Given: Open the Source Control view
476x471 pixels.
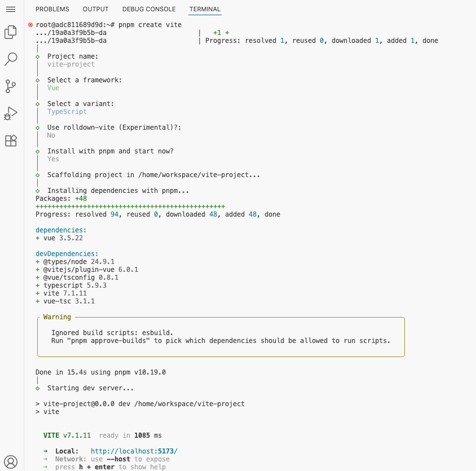Looking at the screenshot, I should point(11,86).
